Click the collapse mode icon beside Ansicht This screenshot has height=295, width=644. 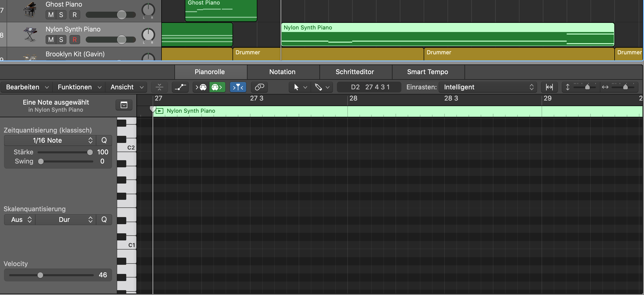point(159,87)
